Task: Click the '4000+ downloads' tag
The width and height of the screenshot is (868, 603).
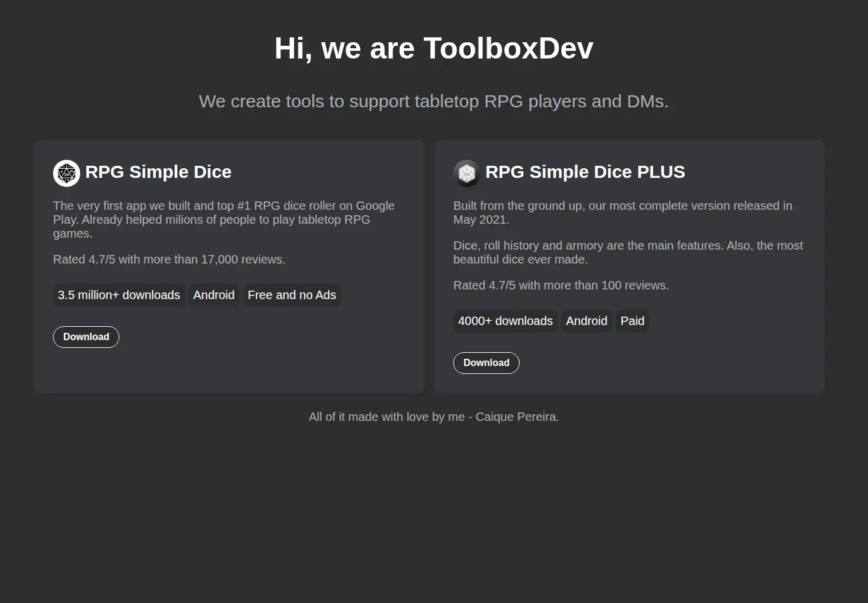Action: click(x=505, y=321)
